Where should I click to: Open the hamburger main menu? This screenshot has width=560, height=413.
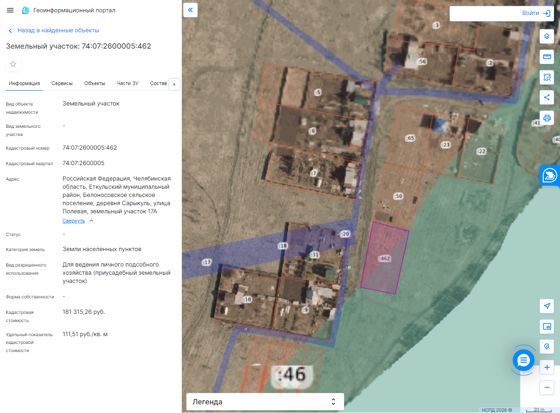10,10
